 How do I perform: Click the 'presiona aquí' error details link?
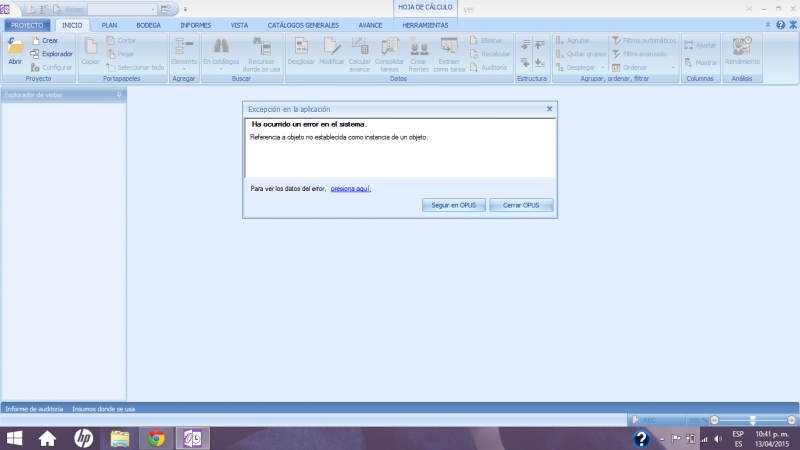click(351, 187)
